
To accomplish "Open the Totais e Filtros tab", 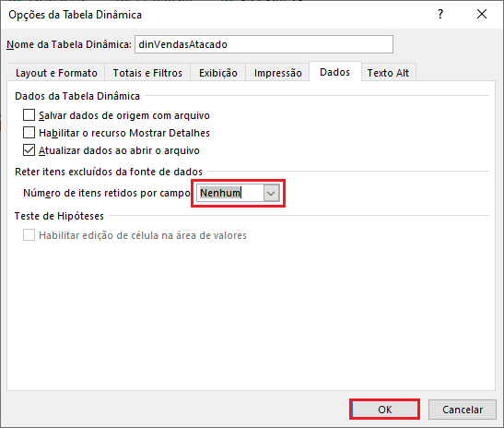I will click(x=147, y=73).
